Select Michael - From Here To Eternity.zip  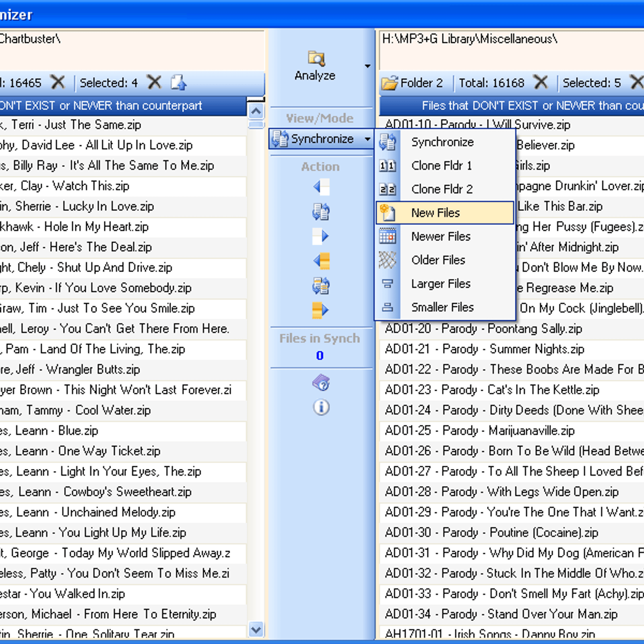point(123,614)
